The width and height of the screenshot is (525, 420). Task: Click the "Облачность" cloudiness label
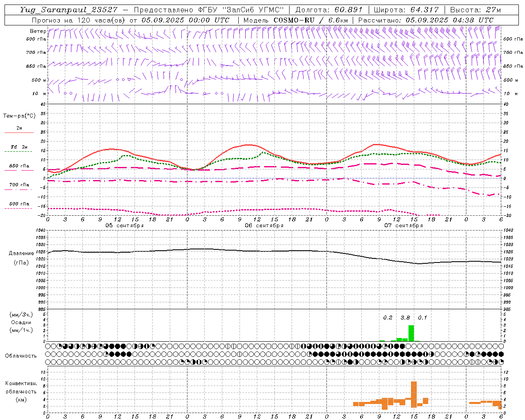21,356
